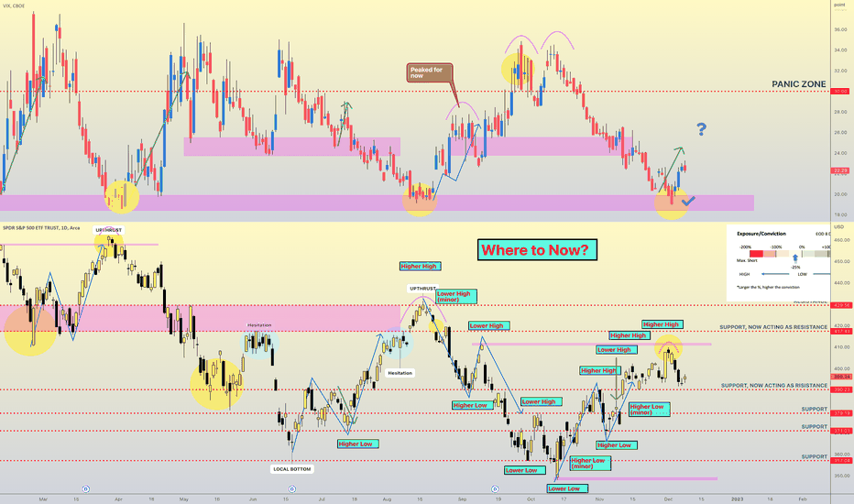854x504 pixels.
Task: Click the dividend D marker below mid-March
Action: 85,488
